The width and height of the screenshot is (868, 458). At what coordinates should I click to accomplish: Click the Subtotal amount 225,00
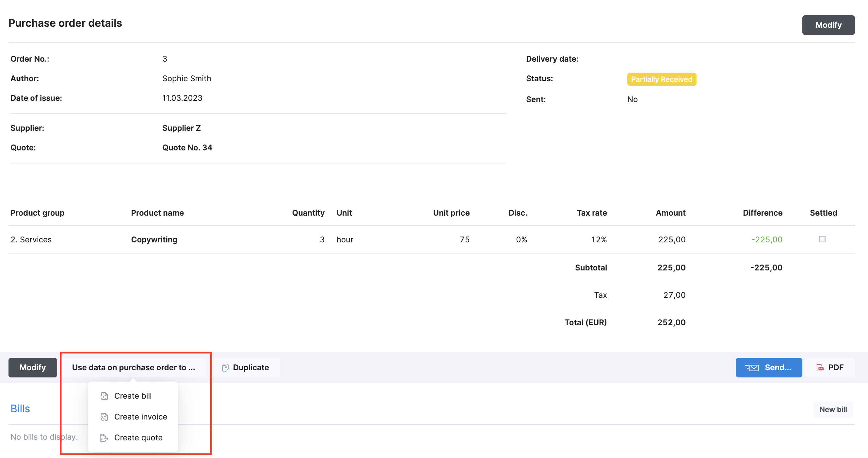671,267
